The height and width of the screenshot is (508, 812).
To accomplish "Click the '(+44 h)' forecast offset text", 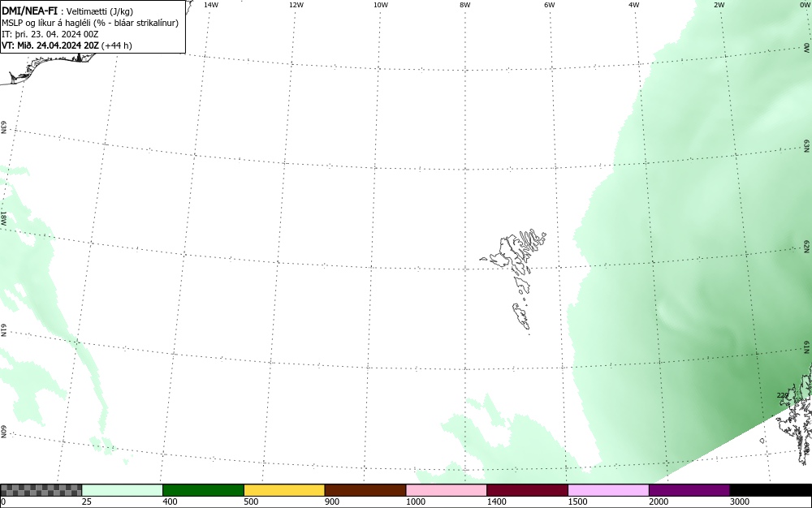I will pyautogui.click(x=116, y=45).
